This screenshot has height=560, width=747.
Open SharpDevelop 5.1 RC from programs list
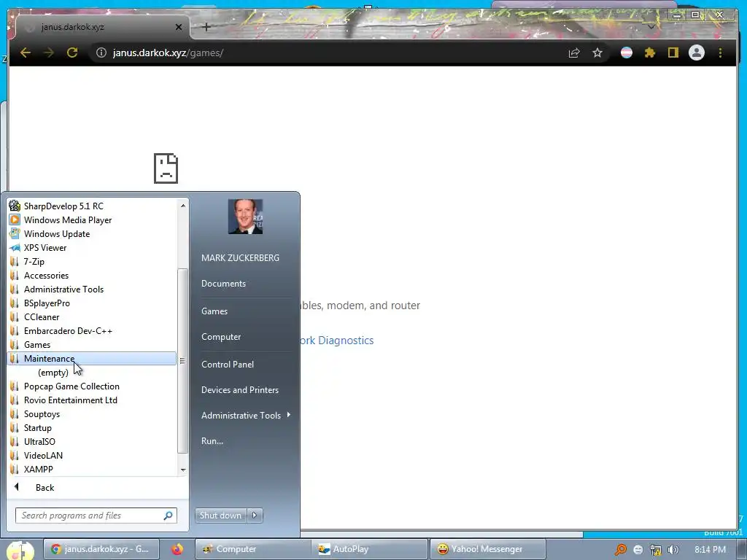click(63, 206)
